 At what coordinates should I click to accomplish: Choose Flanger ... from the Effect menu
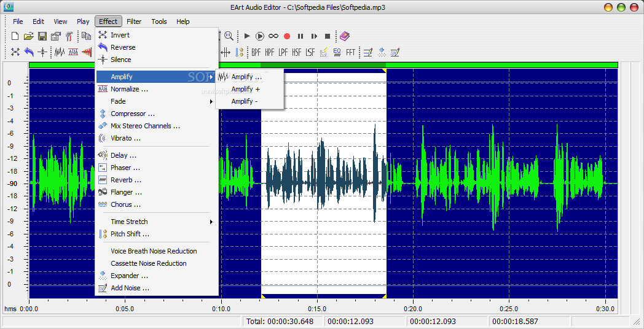(x=157, y=192)
